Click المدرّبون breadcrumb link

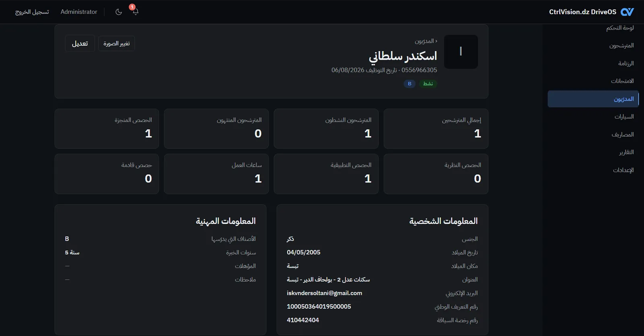[424, 41]
